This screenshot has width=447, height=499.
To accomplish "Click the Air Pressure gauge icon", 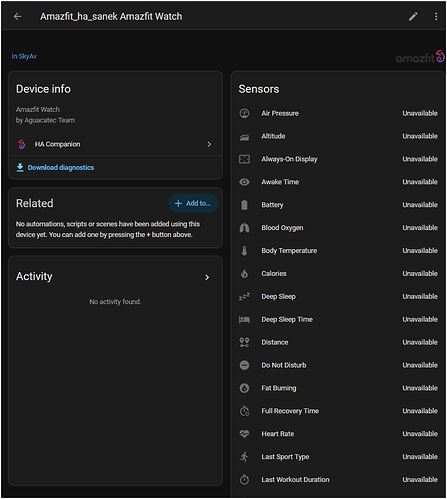I will click(x=244, y=113).
